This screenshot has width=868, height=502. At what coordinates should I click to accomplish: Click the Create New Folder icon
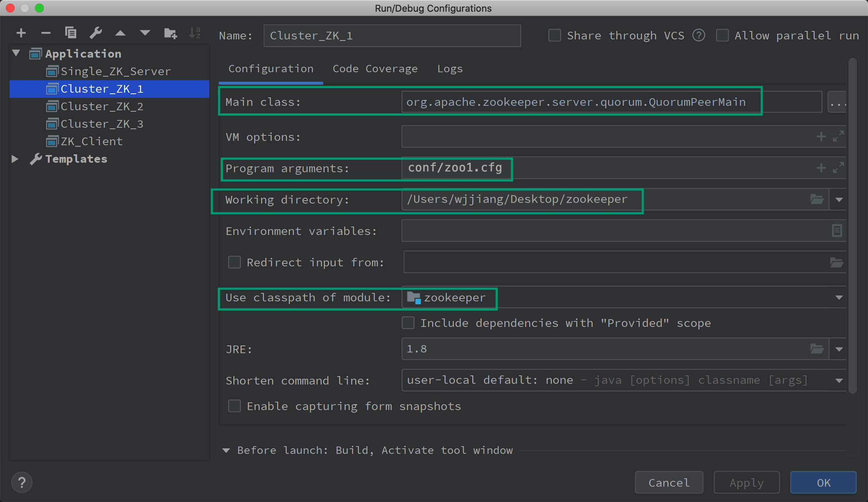(x=170, y=33)
